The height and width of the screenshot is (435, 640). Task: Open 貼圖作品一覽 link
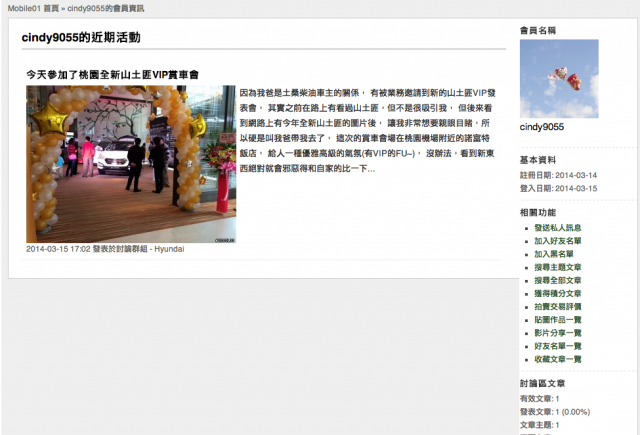tap(558, 320)
